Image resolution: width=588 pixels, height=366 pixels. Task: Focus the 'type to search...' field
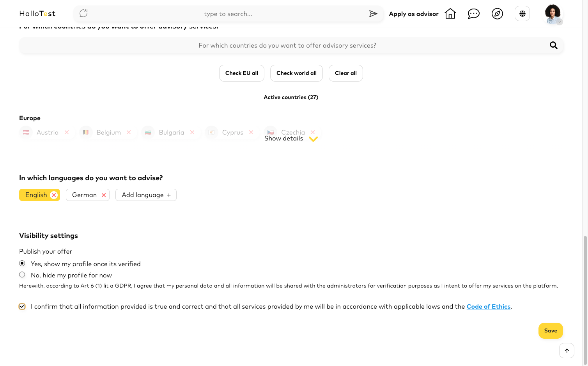click(228, 14)
